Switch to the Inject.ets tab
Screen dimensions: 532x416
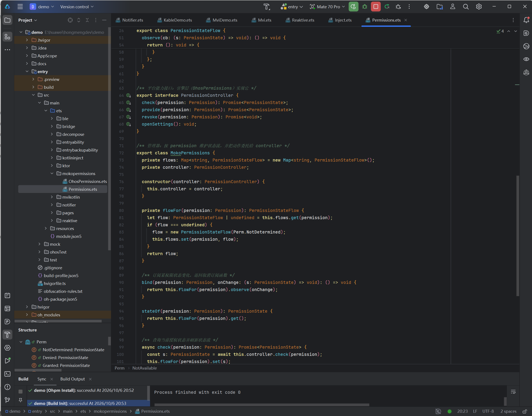click(340, 20)
